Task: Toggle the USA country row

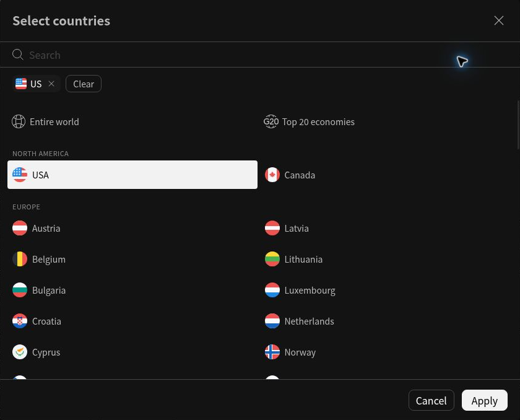Action: point(132,175)
